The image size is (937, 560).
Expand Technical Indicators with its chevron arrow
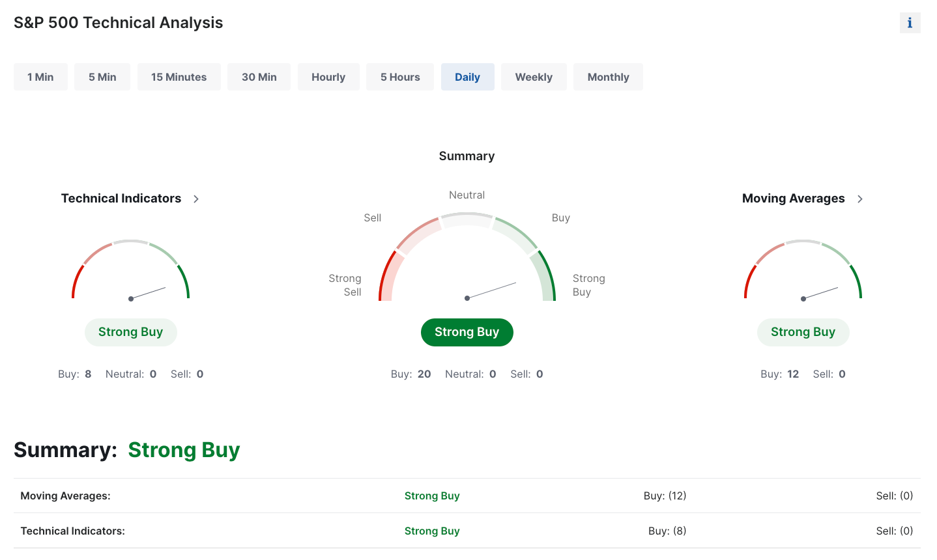[196, 199]
